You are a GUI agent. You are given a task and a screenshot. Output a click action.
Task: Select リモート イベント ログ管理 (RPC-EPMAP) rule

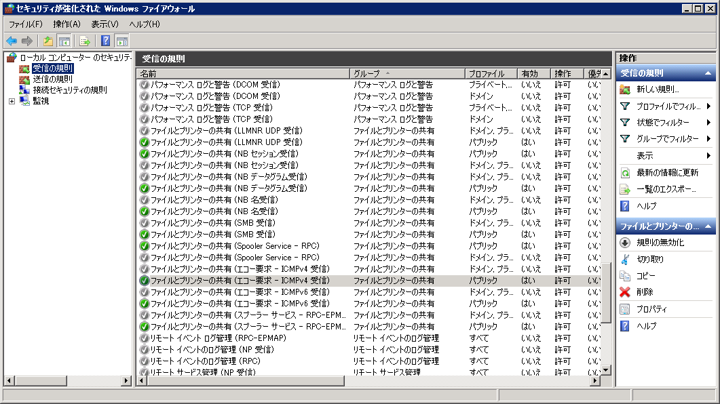369,338
